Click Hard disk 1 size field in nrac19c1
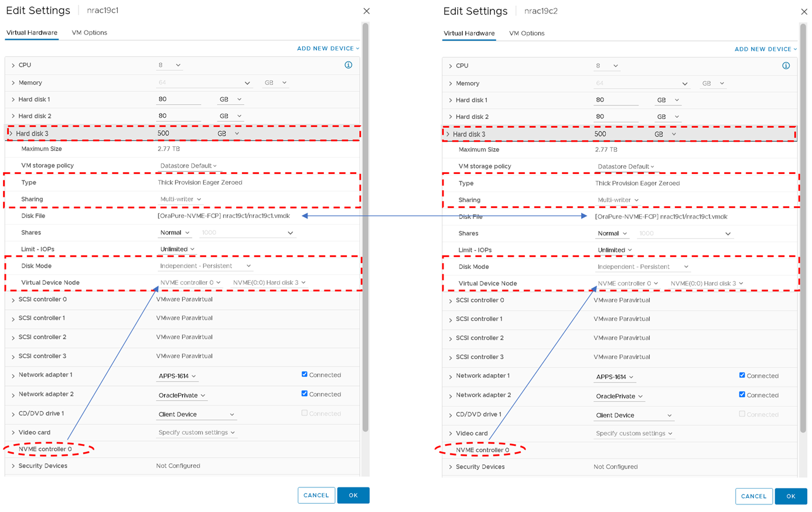This screenshot has height=512, width=812. pyautogui.click(x=179, y=99)
